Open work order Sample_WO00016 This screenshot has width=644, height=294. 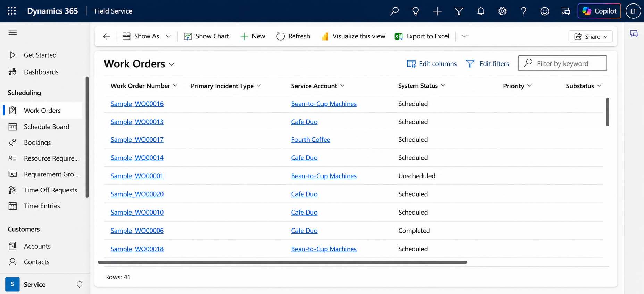(x=137, y=104)
